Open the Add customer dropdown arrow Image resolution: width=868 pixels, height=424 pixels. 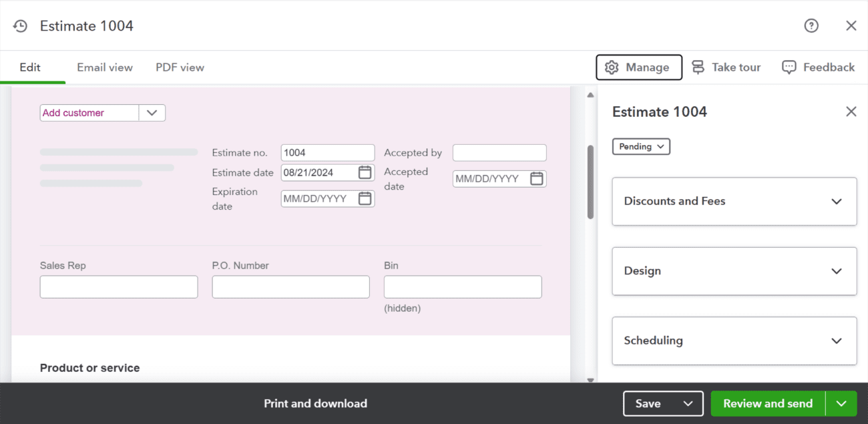[x=152, y=113]
